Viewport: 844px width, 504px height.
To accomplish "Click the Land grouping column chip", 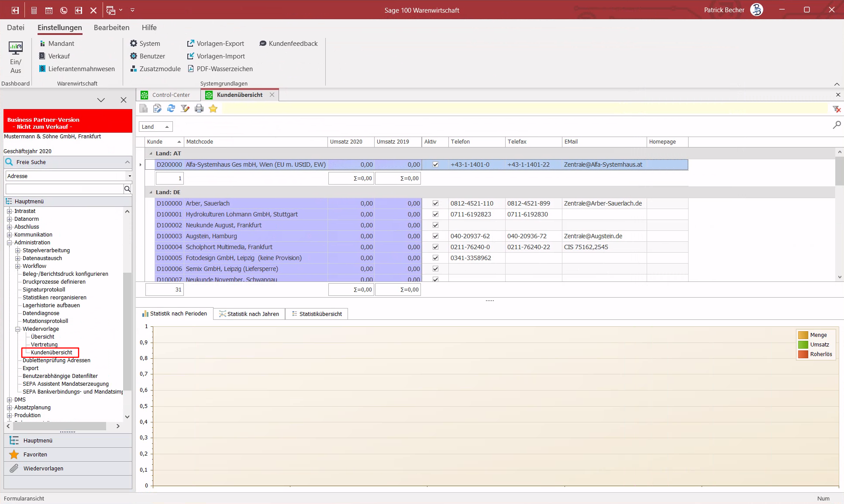I will [x=156, y=127].
